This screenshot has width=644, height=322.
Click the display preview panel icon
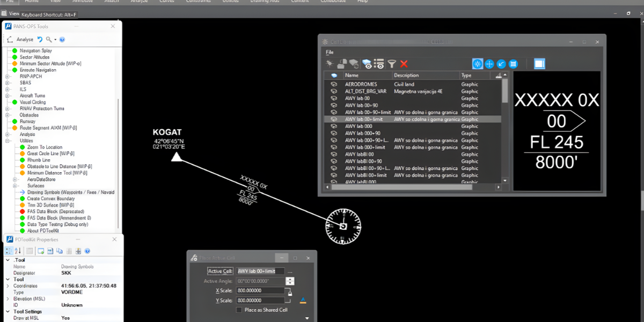click(539, 64)
